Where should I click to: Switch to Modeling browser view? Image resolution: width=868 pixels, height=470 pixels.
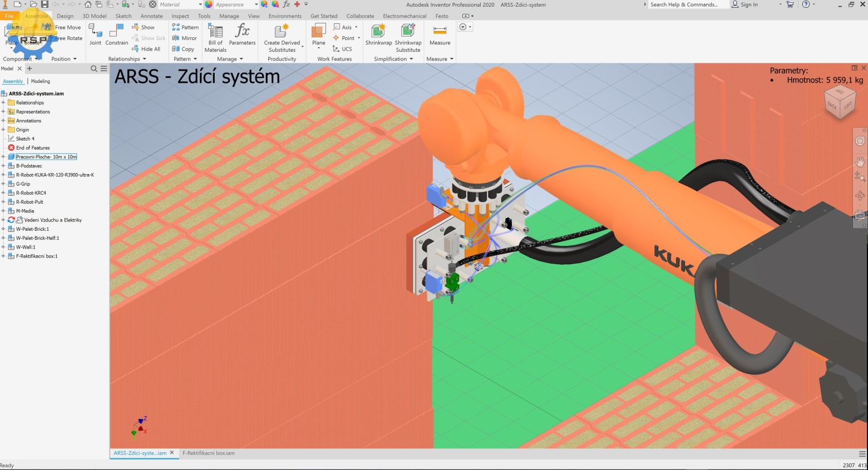(x=41, y=81)
